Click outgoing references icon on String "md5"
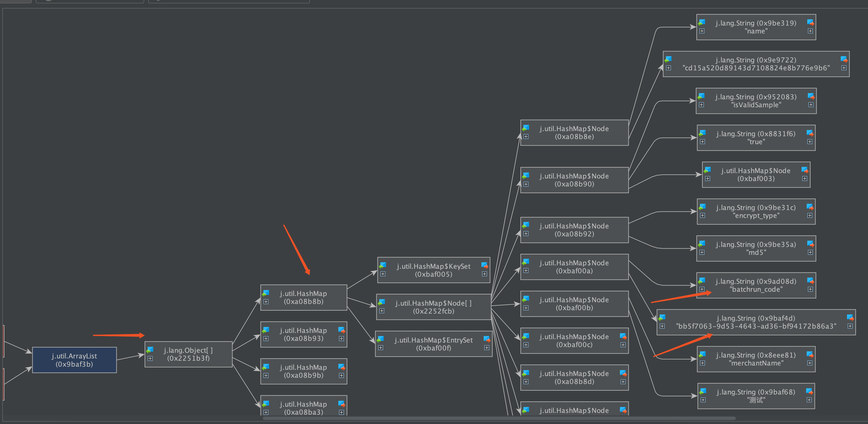Viewport: 868px width, 424px height. coord(810,244)
